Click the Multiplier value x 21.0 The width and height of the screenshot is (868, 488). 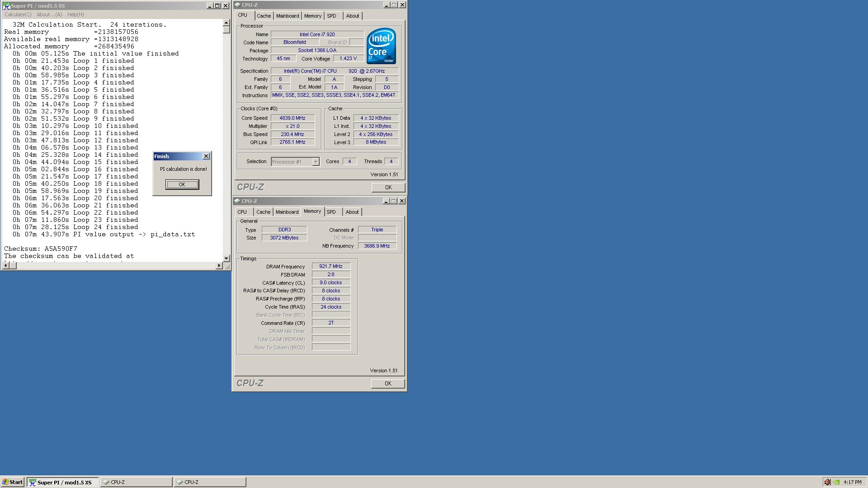(x=292, y=126)
